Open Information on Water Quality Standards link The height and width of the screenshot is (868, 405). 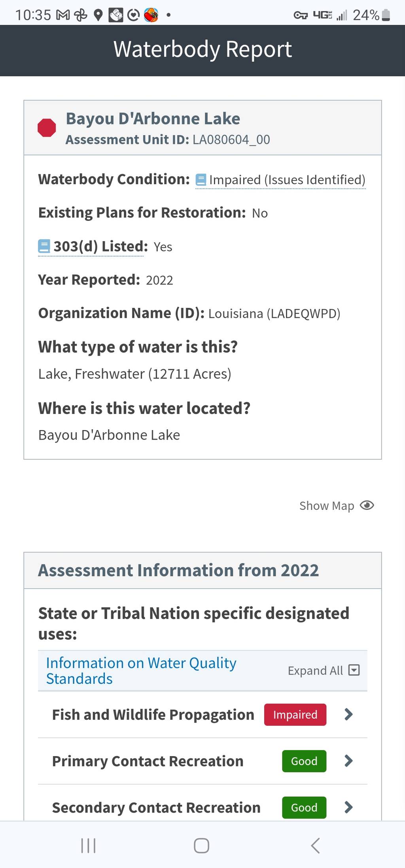click(x=141, y=670)
